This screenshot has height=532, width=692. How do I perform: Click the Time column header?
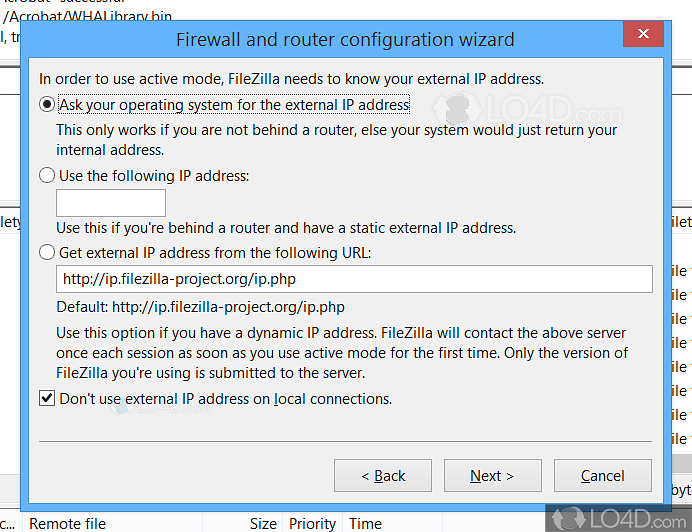(365, 523)
